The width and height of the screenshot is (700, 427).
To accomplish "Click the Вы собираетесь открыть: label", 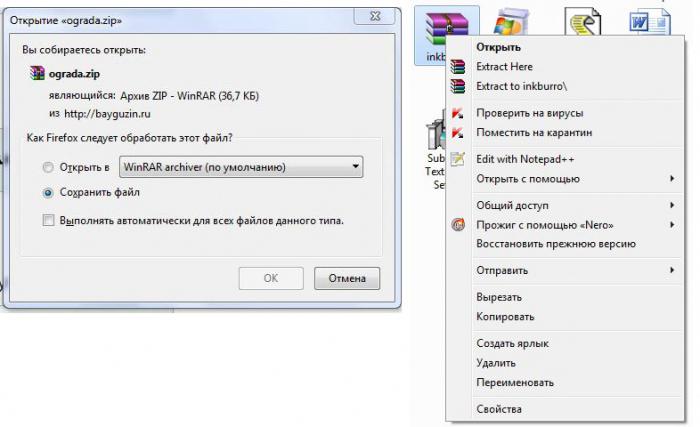I will (84, 50).
